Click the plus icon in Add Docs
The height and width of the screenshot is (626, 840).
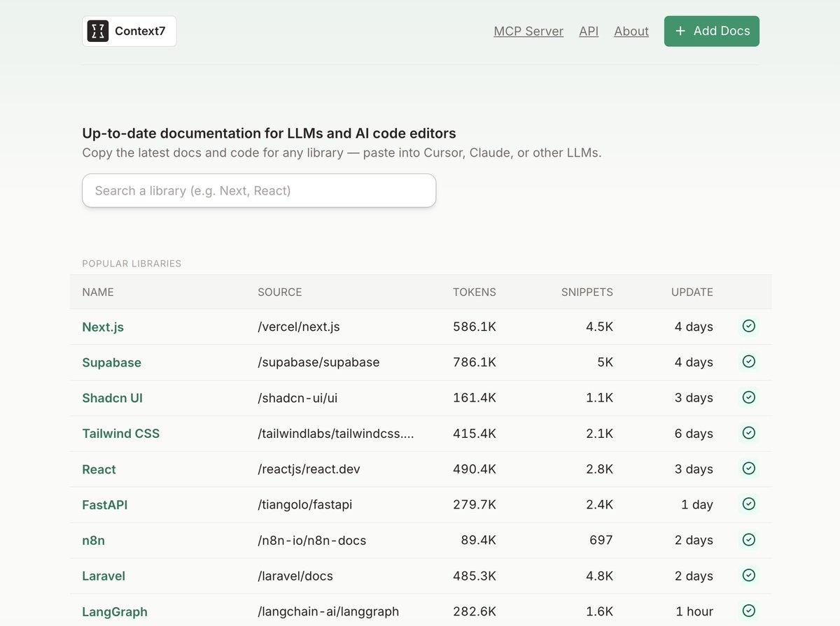click(x=680, y=31)
